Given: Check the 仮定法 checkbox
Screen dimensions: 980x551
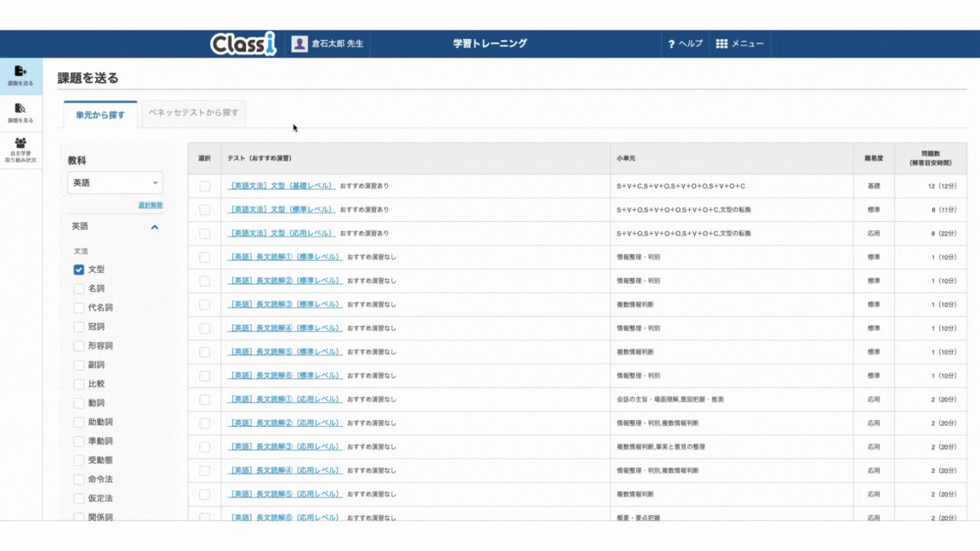Looking at the screenshot, I should pyautogui.click(x=79, y=498).
